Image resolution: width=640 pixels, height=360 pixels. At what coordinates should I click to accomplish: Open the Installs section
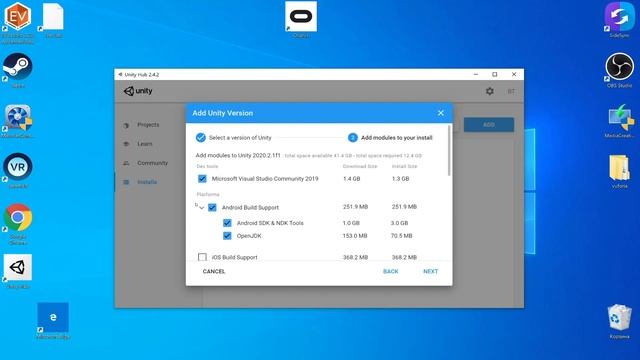(147, 182)
